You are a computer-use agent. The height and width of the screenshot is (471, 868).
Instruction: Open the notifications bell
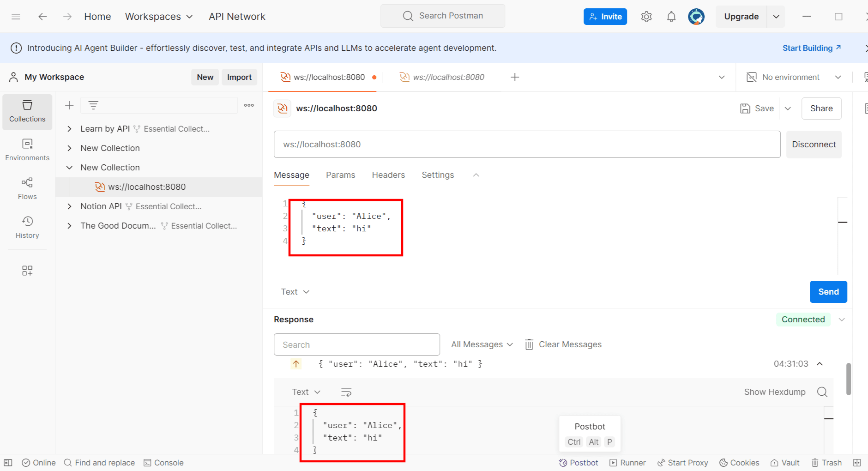tap(671, 16)
